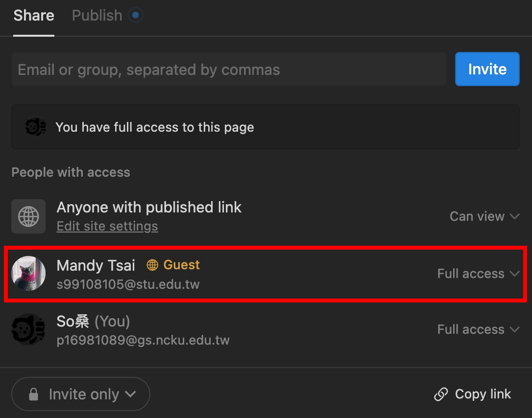The width and height of the screenshot is (532, 418).
Task: Click the orange Guest label
Action: coord(181,265)
